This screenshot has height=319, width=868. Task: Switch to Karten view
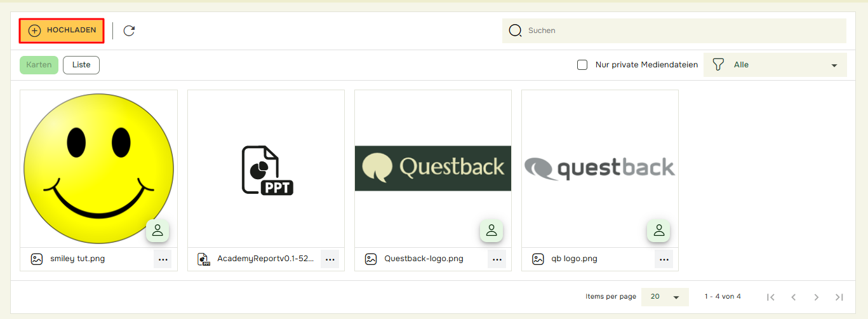39,65
